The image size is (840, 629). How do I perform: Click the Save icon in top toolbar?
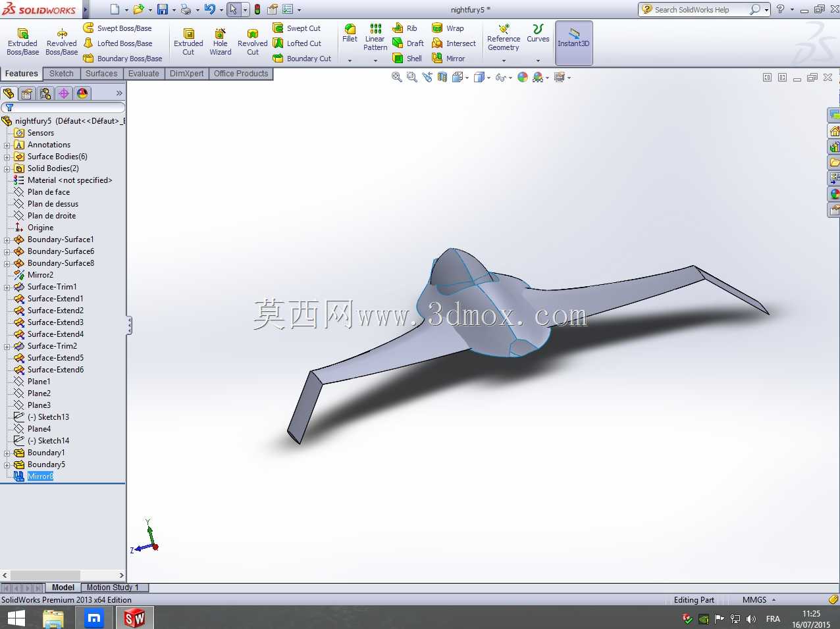pyautogui.click(x=162, y=10)
